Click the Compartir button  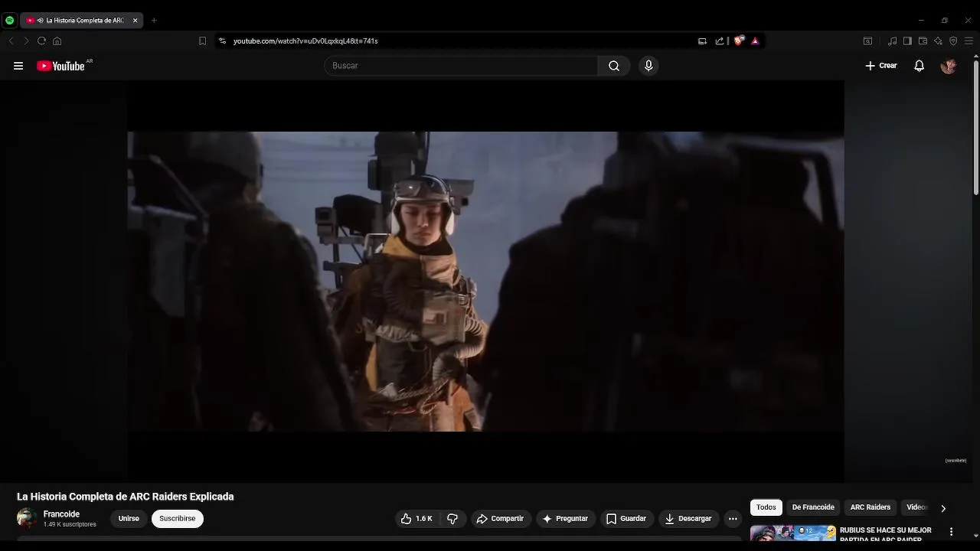point(500,519)
